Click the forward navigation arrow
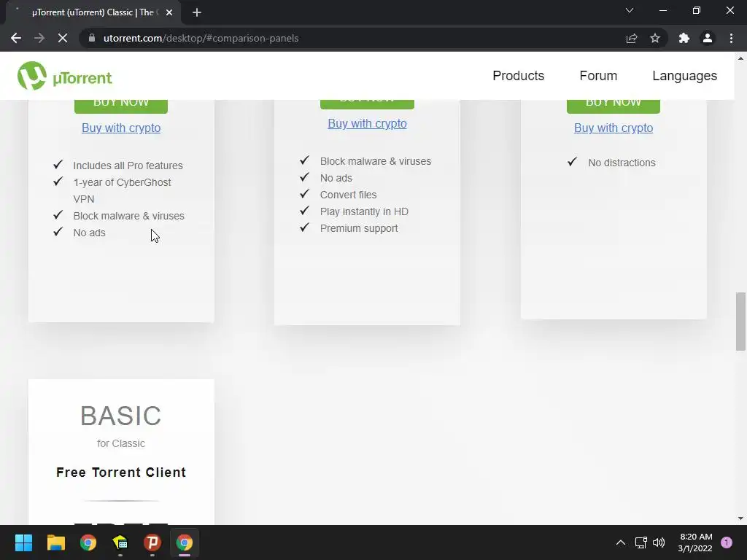Image resolution: width=747 pixels, height=560 pixels. pyautogui.click(x=39, y=38)
